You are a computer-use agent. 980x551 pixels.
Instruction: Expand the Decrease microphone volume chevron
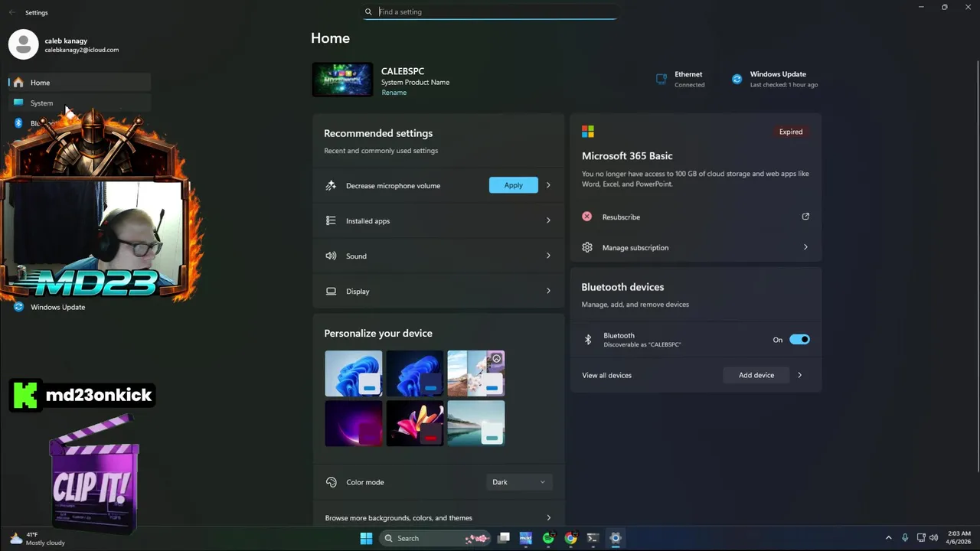[548, 185]
